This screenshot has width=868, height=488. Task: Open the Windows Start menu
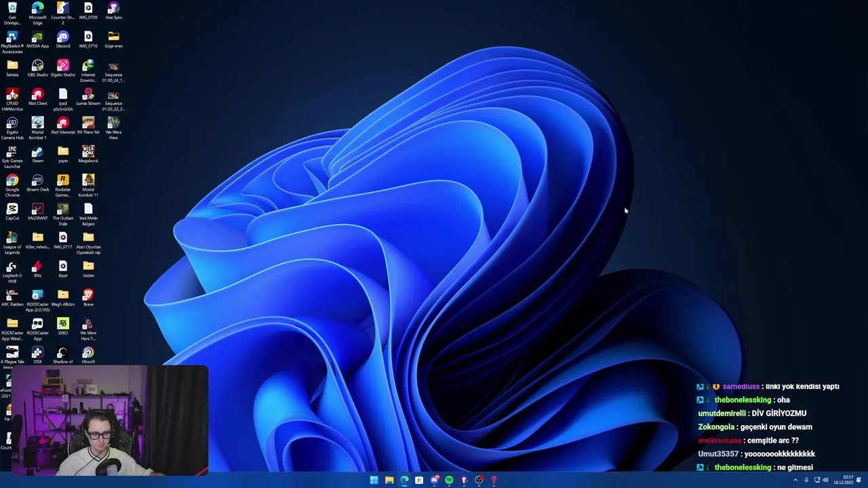click(x=374, y=480)
